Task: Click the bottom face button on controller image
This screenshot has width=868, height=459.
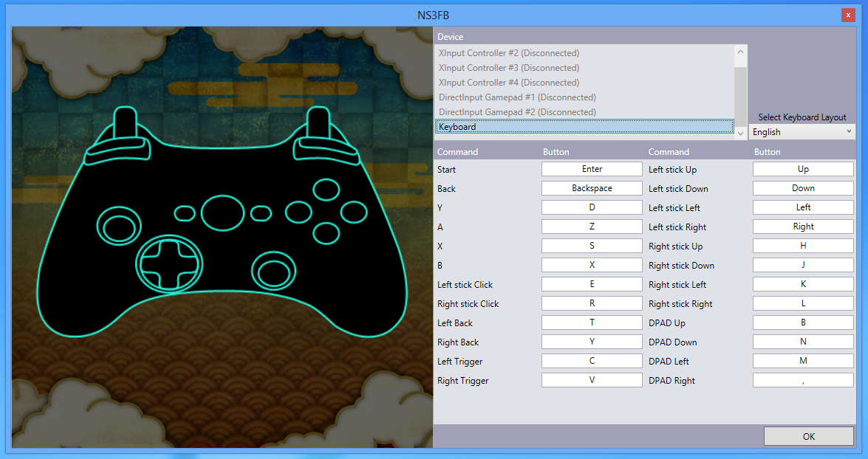Action: (x=326, y=233)
